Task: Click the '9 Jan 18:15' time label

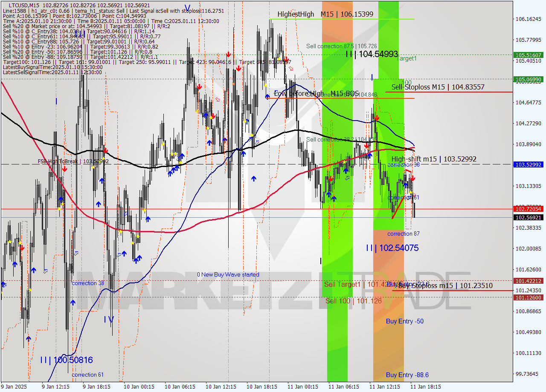Action: [96, 387]
